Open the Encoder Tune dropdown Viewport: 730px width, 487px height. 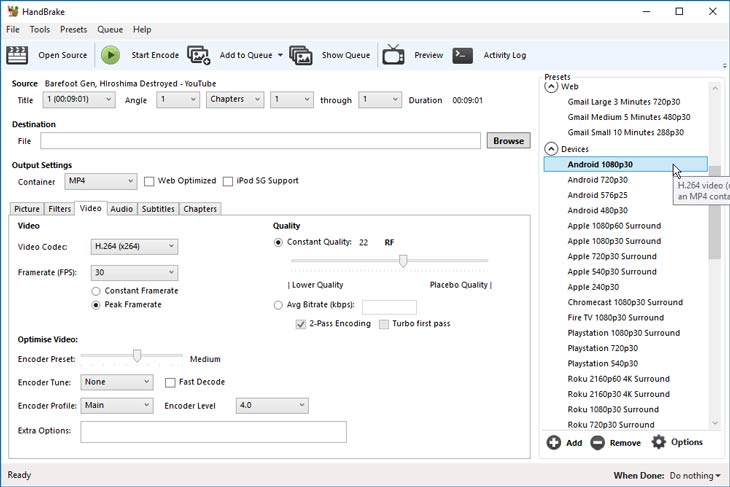(x=117, y=382)
